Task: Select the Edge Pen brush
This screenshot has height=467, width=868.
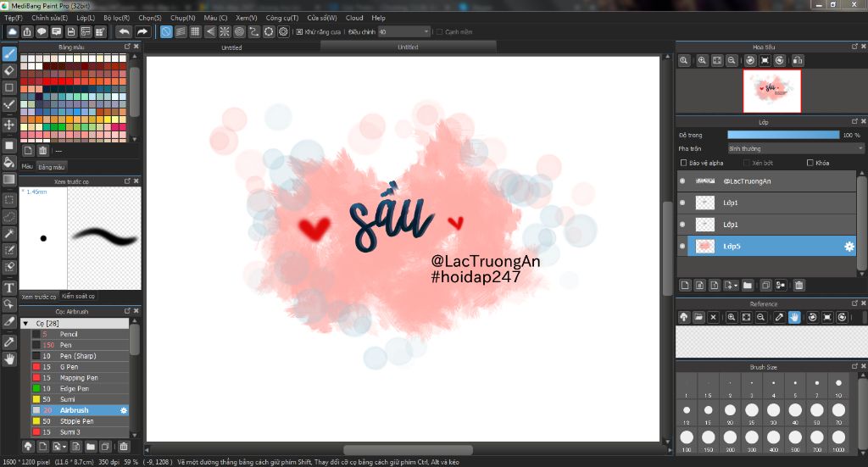Action: (x=81, y=388)
